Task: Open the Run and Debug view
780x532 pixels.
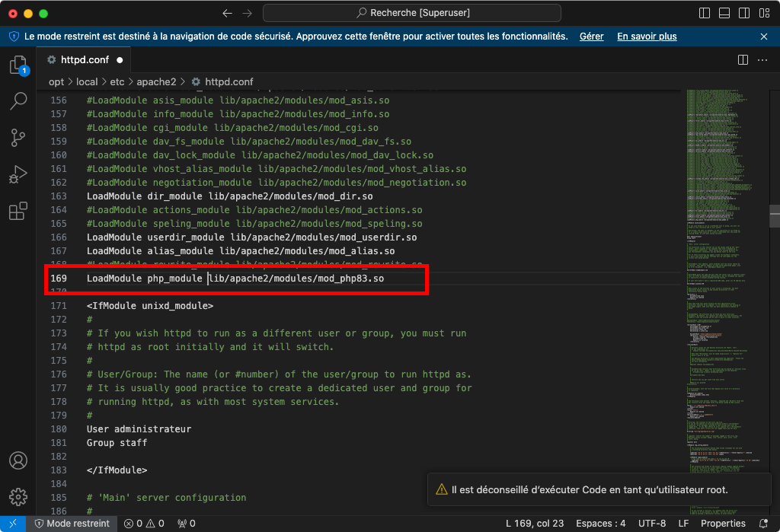Action: (18, 174)
